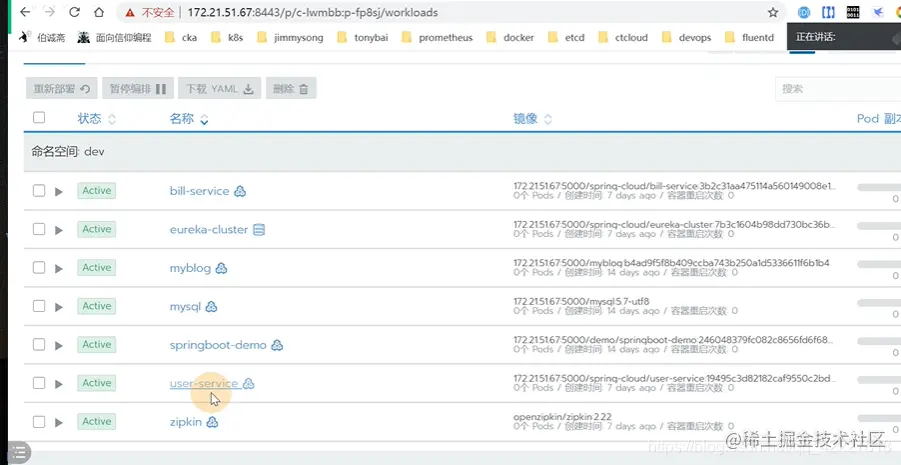
Task: Open the 伯诚斋 bookmark
Action: coord(43,38)
